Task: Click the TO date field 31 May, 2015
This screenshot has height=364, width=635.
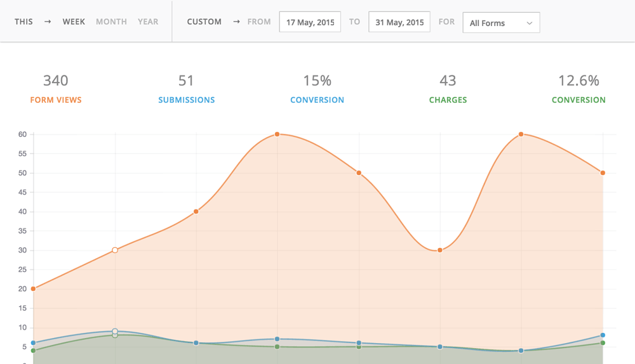Action: click(399, 22)
